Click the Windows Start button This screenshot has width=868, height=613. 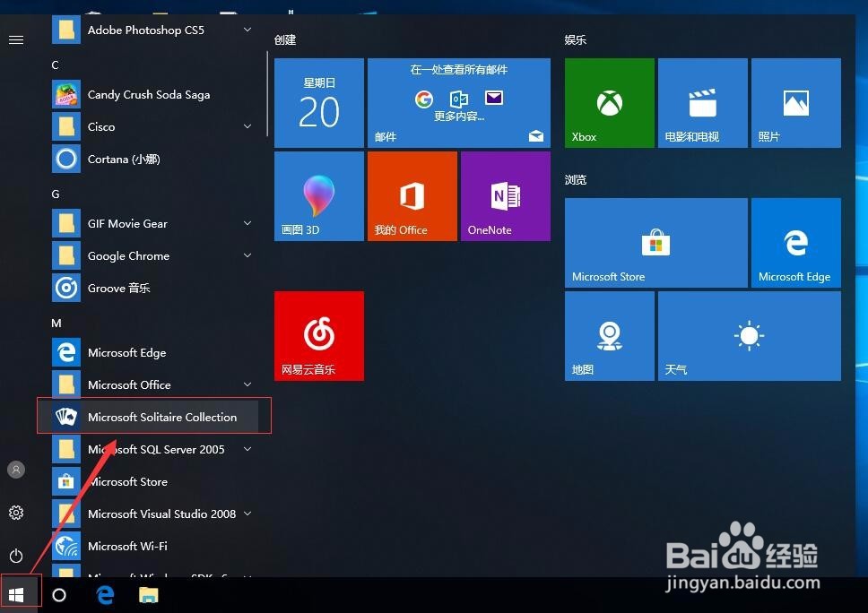coord(17,595)
